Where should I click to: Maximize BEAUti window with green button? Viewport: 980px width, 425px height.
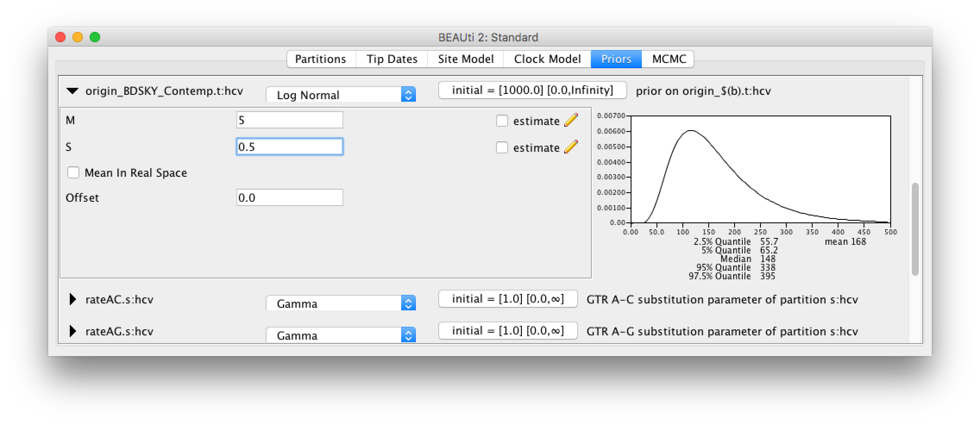(x=95, y=37)
